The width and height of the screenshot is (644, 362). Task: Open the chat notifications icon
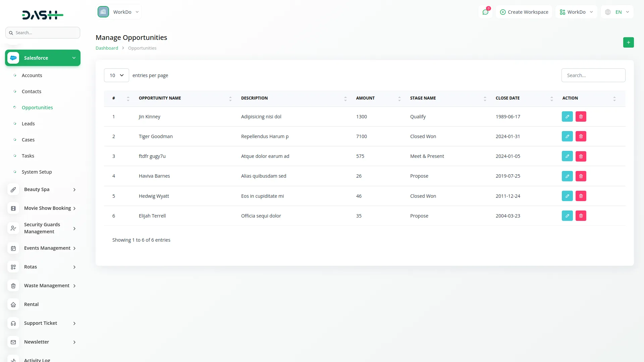(x=485, y=12)
